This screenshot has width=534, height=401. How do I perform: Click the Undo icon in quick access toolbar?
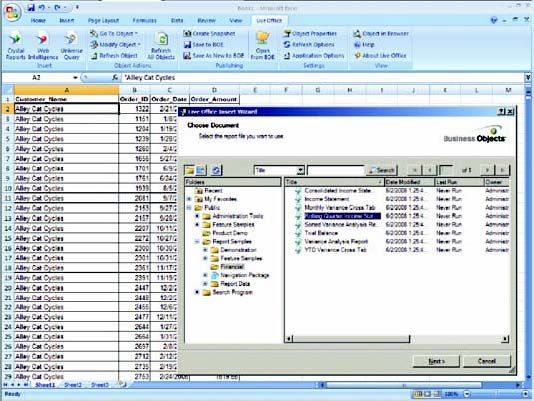point(42,7)
